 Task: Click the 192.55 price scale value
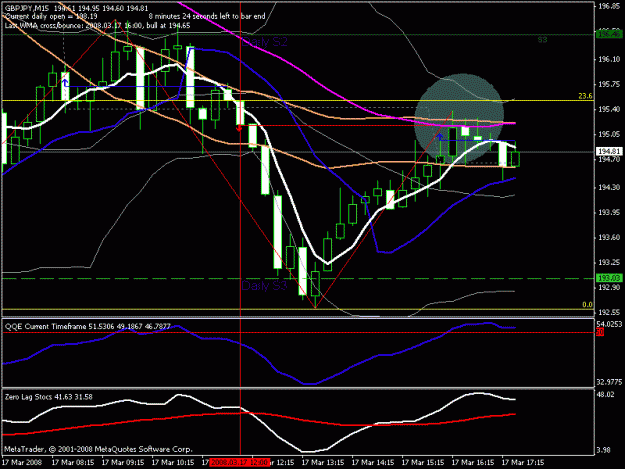[x=609, y=312]
